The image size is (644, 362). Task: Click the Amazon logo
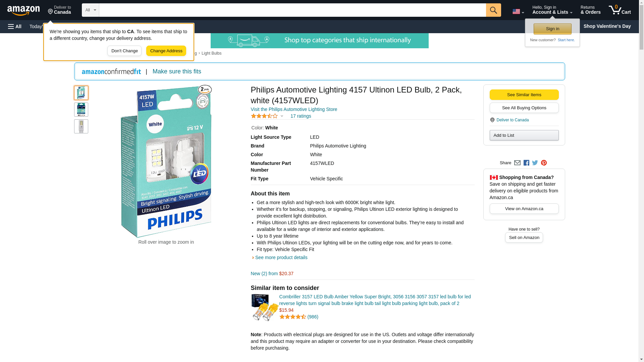(x=23, y=10)
